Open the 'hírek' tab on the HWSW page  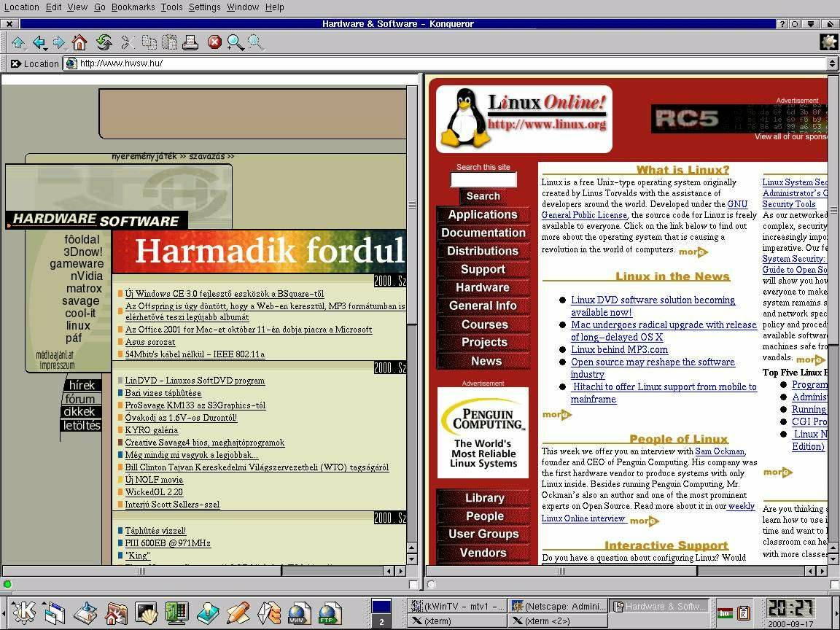coord(82,386)
